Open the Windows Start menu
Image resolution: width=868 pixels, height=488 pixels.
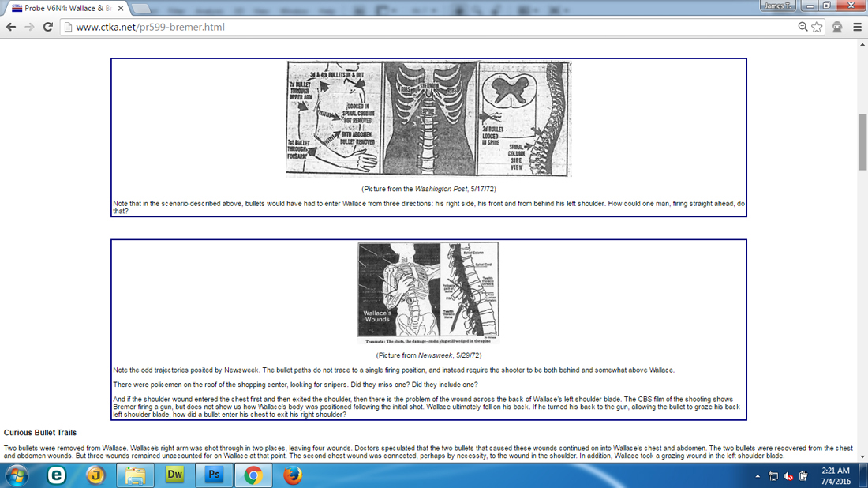(x=17, y=475)
